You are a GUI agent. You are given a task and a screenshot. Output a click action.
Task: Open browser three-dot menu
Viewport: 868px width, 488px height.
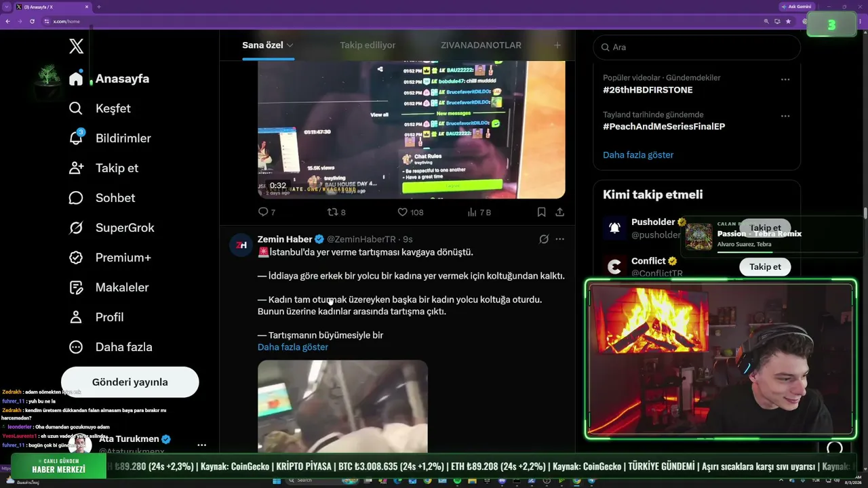(861, 21)
